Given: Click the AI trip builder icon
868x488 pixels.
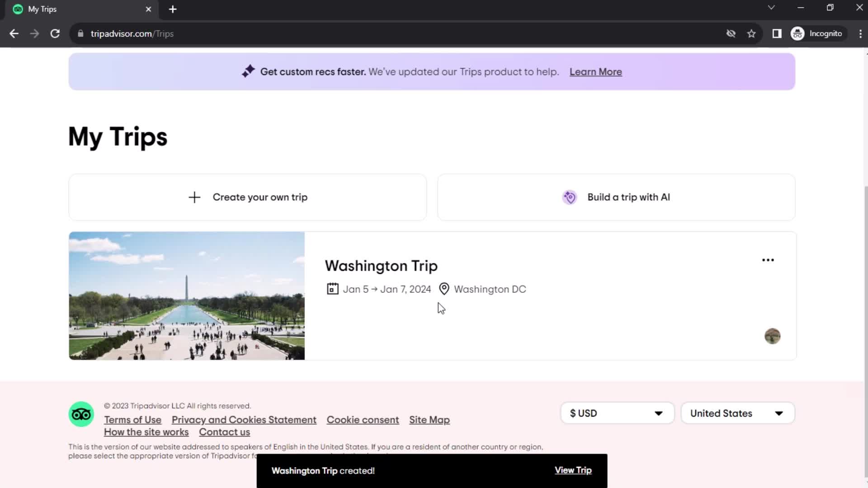Looking at the screenshot, I should [570, 197].
